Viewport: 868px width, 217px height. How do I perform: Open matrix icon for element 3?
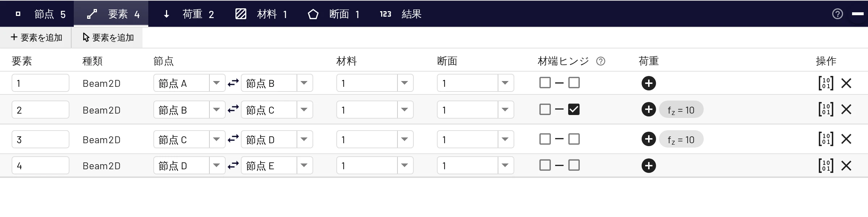(x=826, y=139)
